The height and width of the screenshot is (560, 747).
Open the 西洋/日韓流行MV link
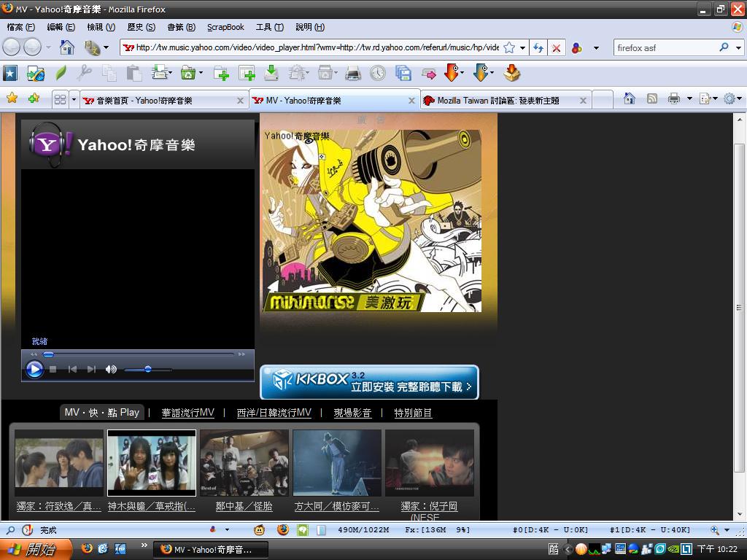tap(274, 413)
